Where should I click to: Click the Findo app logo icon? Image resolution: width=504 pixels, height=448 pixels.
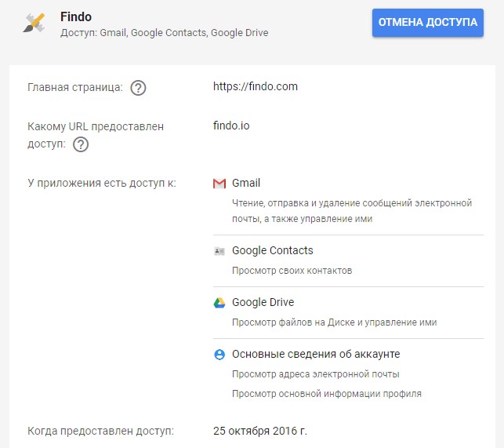[x=35, y=24]
